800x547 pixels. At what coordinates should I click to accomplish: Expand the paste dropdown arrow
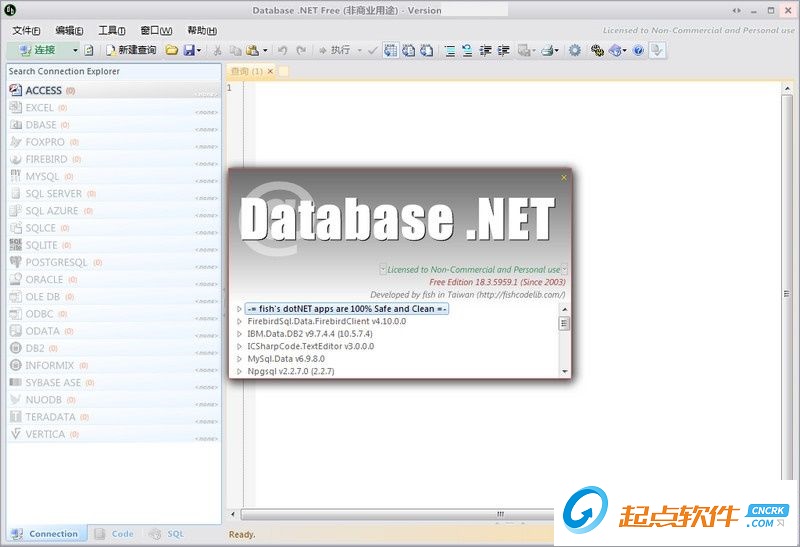pyautogui.click(x=265, y=51)
